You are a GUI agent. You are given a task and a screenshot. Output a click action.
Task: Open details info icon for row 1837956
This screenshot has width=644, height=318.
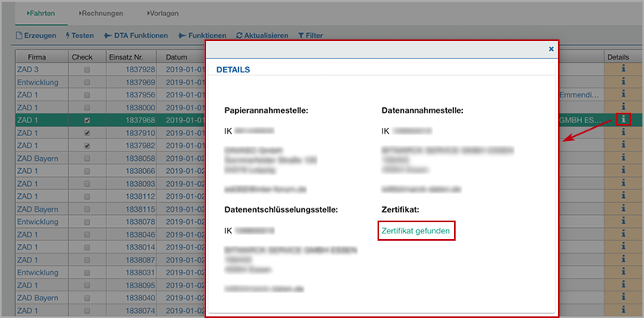click(623, 94)
